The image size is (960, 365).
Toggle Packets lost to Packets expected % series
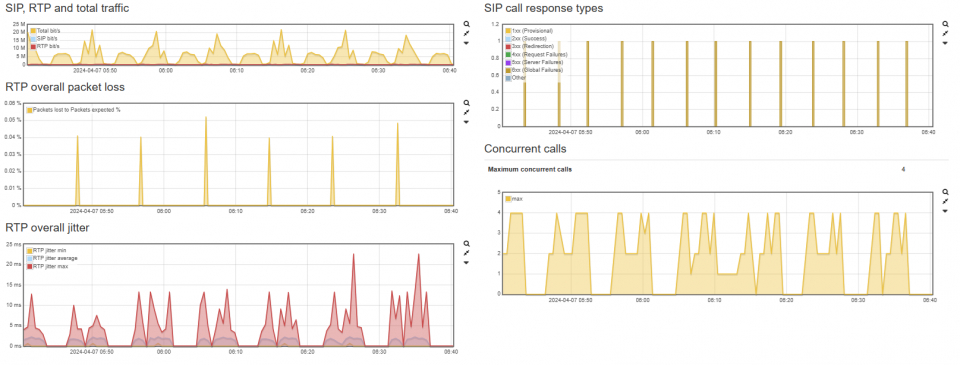click(x=73, y=110)
